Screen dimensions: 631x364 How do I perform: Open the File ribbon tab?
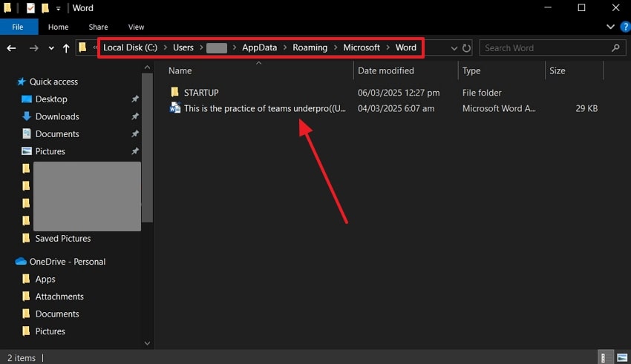click(18, 27)
